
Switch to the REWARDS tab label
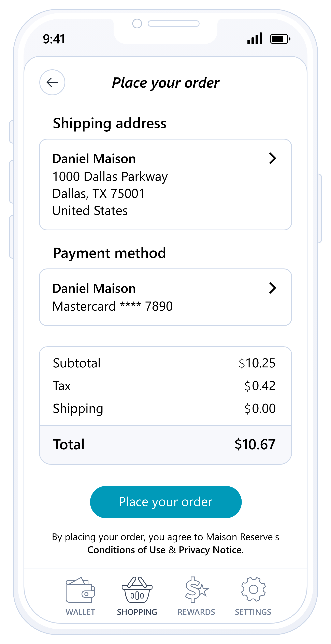point(196,612)
